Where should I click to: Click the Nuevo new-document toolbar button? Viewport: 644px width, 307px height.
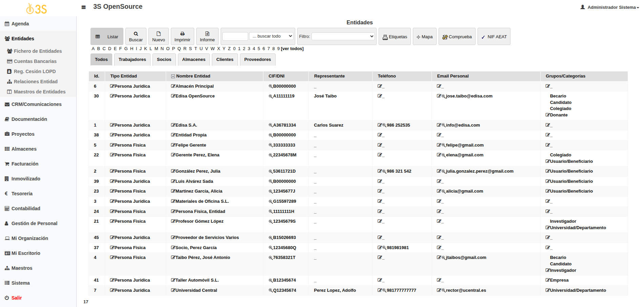tap(158, 37)
